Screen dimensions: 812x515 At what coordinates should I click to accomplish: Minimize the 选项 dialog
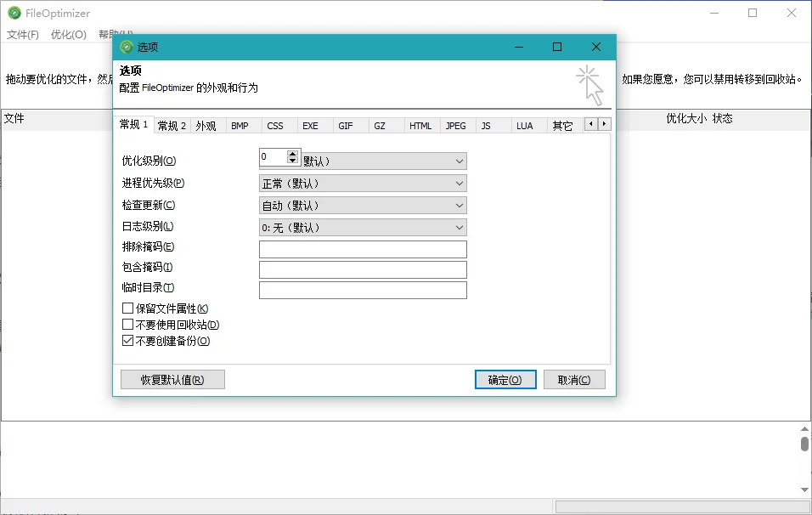point(519,47)
